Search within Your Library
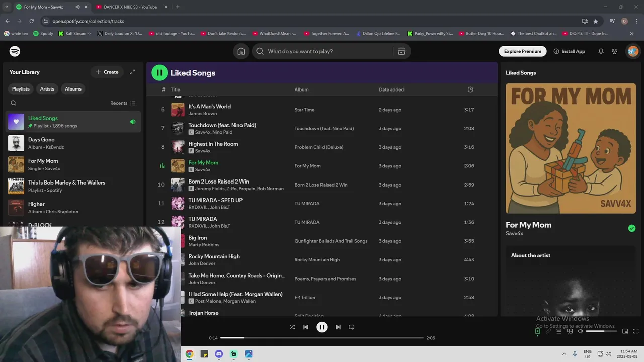The width and height of the screenshot is (644, 362). click(14, 103)
